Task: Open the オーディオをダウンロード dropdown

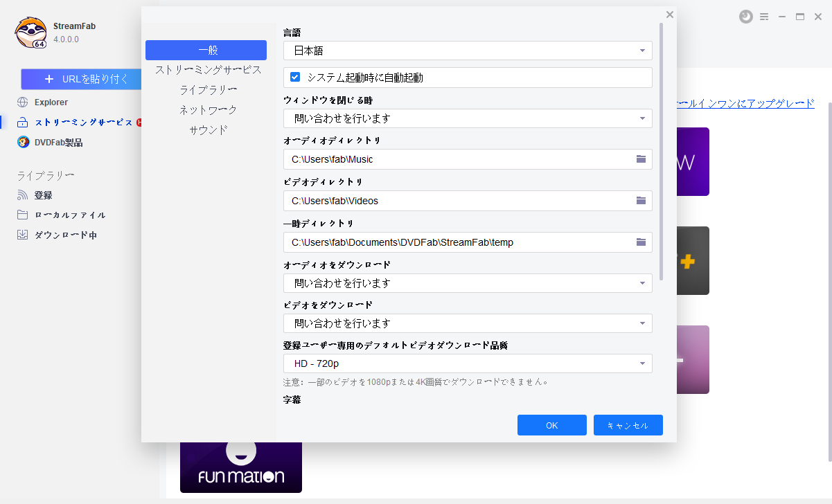Action: point(468,283)
